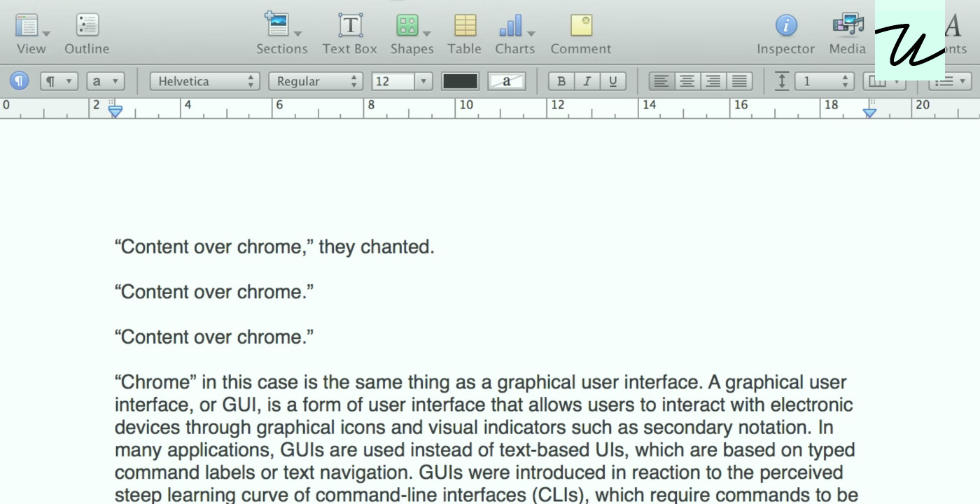The image size is (980, 504).
Task: Open the character style dropdown
Action: point(106,81)
